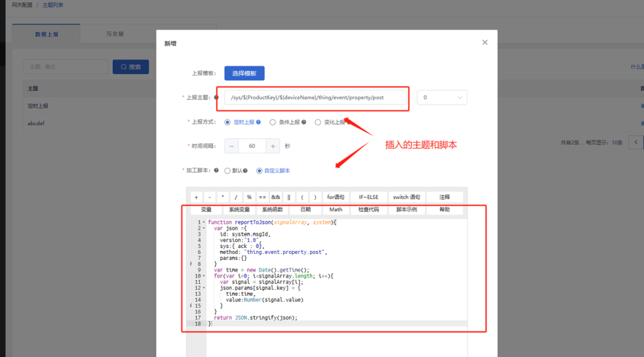
Task: Close the 新增 dialog with the X icon
Action: pos(485,42)
